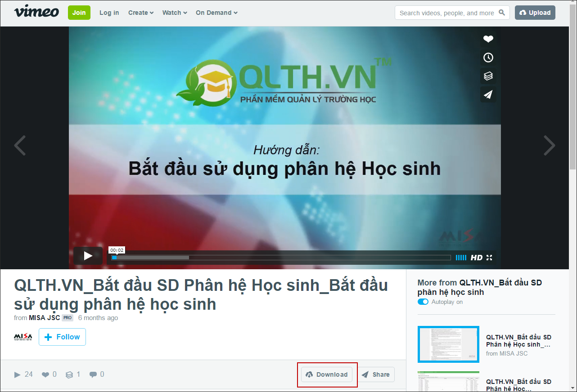Go to next video with right arrow
The width and height of the screenshot is (577, 392).
[x=550, y=145]
